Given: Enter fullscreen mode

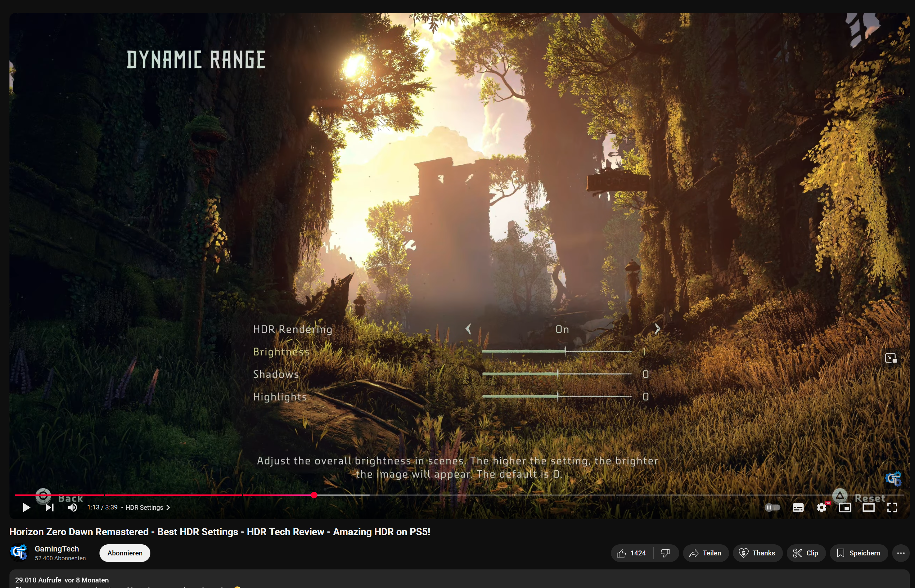Looking at the screenshot, I should [x=892, y=507].
